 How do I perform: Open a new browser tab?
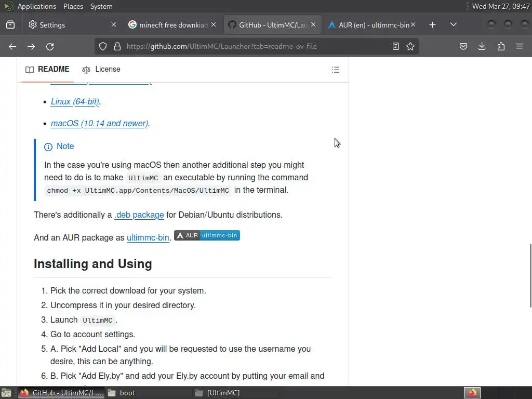point(432,25)
